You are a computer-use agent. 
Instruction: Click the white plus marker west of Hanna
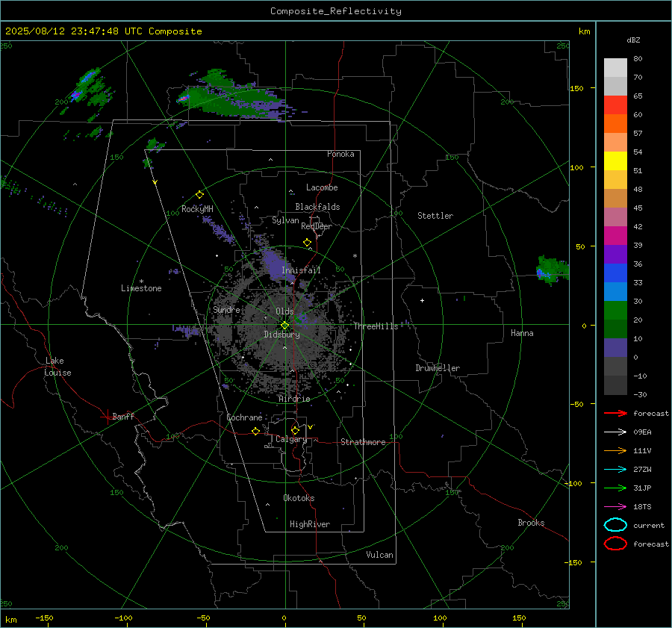422,300
